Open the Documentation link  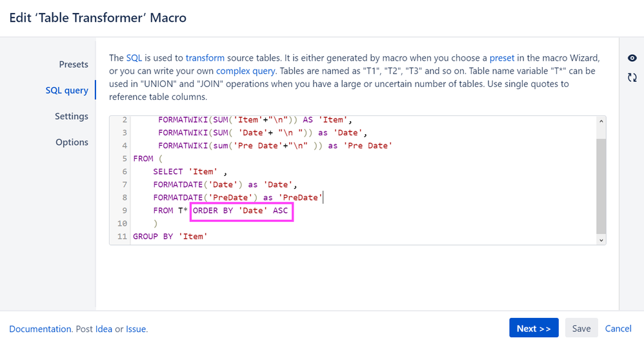click(x=40, y=329)
